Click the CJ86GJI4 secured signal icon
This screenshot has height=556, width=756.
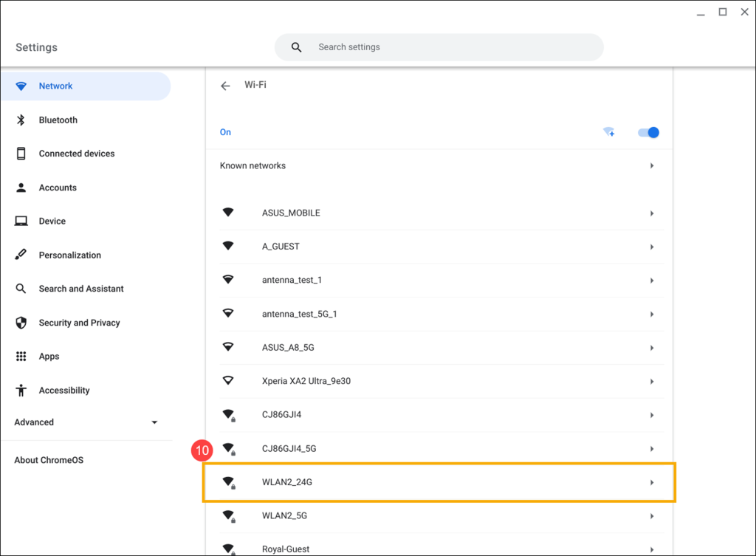point(229,415)
